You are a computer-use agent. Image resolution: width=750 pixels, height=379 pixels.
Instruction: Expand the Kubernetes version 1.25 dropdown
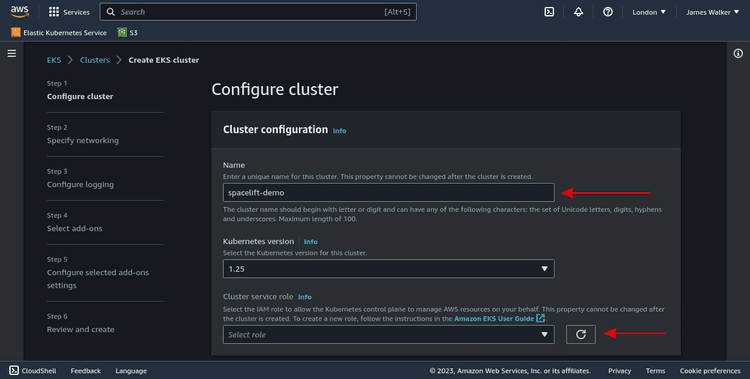(x=388, y=268)
